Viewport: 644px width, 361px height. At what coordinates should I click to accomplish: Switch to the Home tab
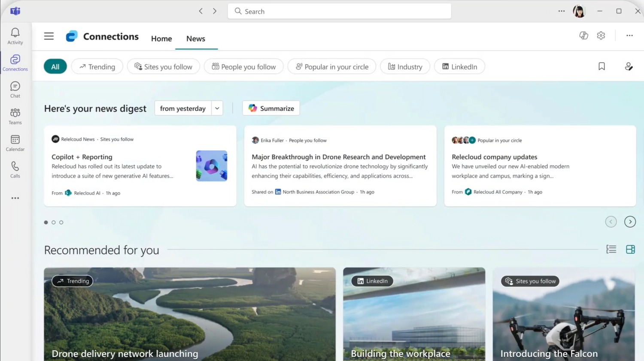[x=161, y=39]
